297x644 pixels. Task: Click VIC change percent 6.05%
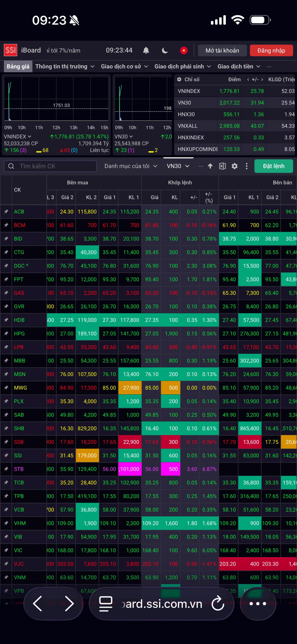[x=209, y=550]
